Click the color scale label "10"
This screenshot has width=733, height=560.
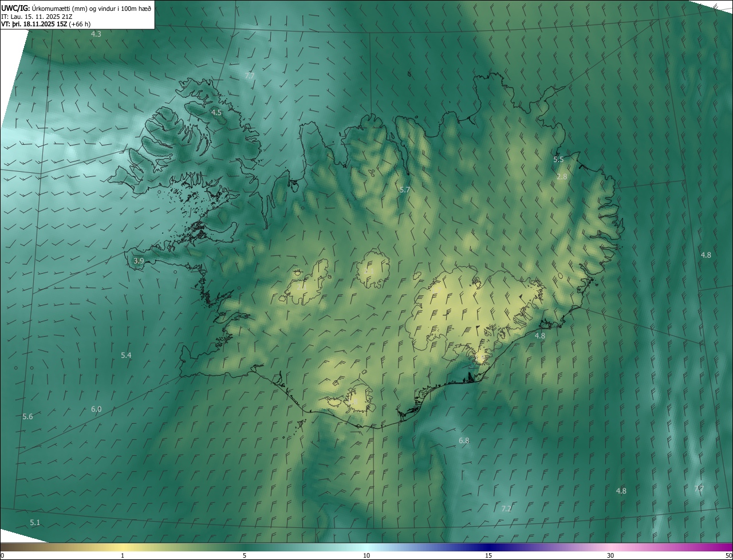point(366,555)
